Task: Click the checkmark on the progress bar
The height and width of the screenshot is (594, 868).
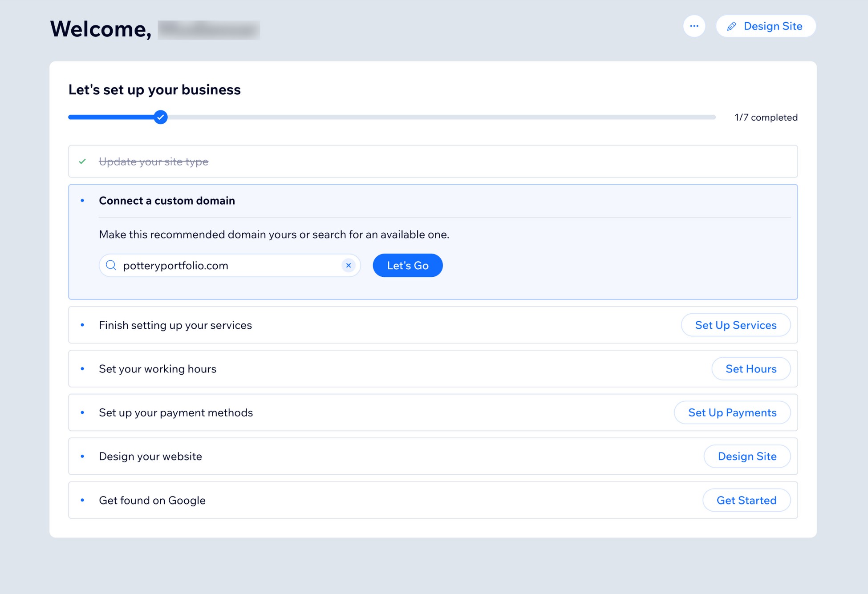Action: (161, 117)
